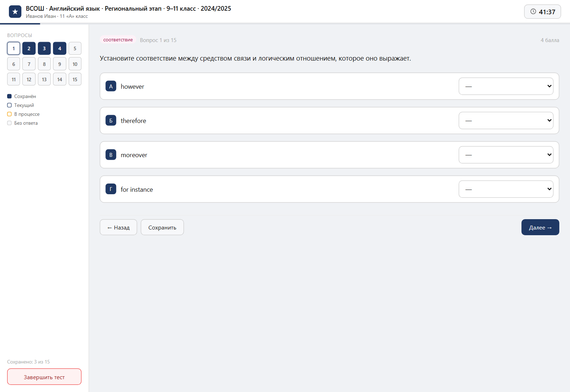
Task: Click the letter Г badge beside for instance
Action: click(111, 189)
